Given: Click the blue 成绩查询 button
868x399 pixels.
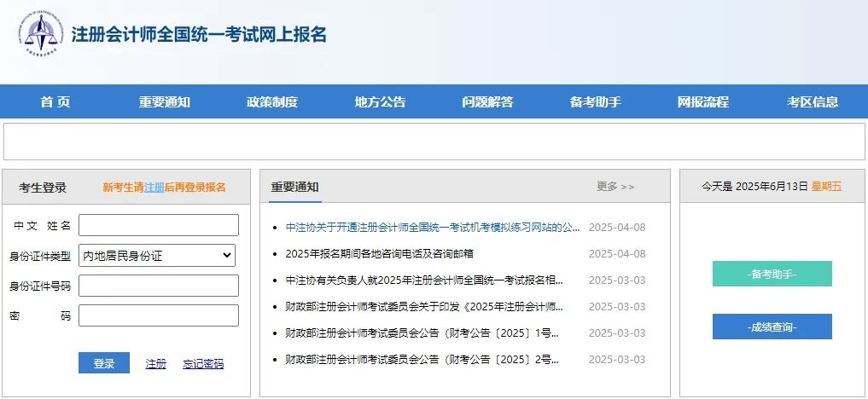Looking at the screenshot, I should pyautogui.click(x=772, y=327).
